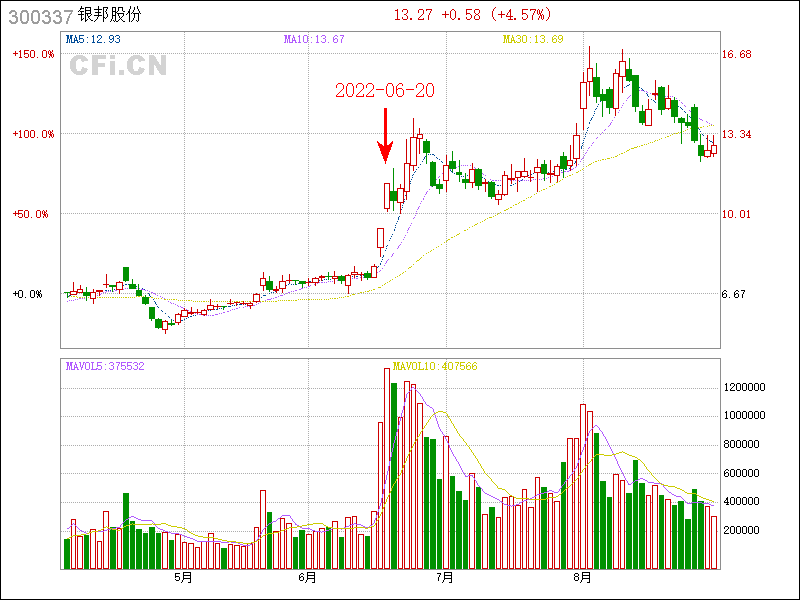Click the MAVOL5:375532 volume label

105,366
